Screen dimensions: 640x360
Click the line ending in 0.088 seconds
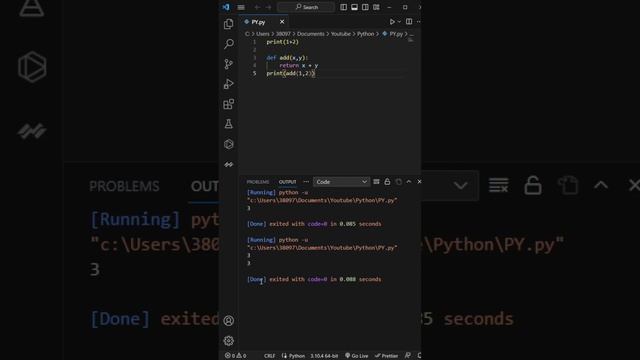point(314,279)
